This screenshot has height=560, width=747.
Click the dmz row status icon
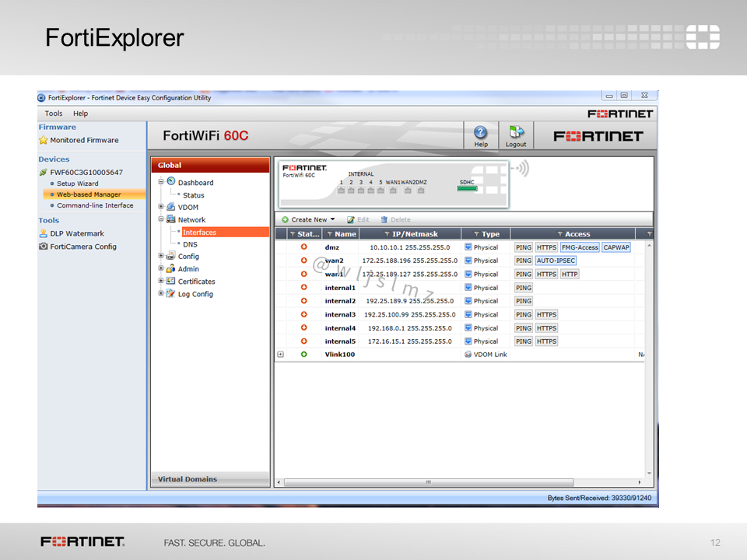(x=304, y=247)
